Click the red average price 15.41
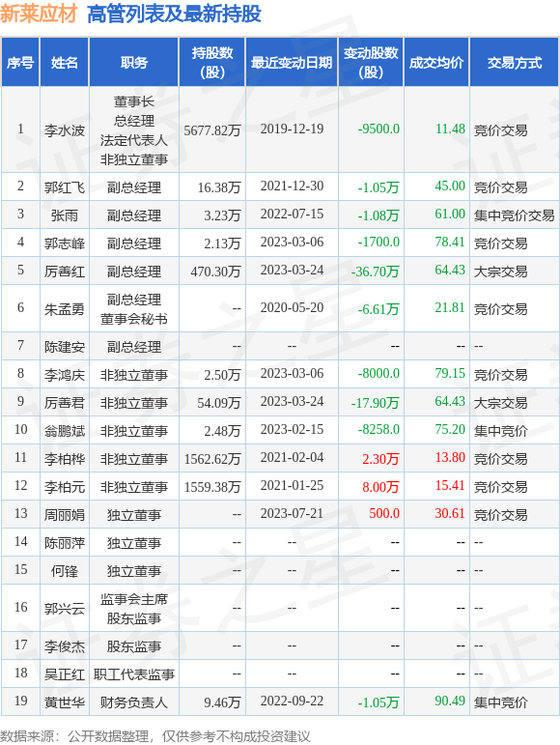Viewport: 560px width, 745px height. click(450, 486)
